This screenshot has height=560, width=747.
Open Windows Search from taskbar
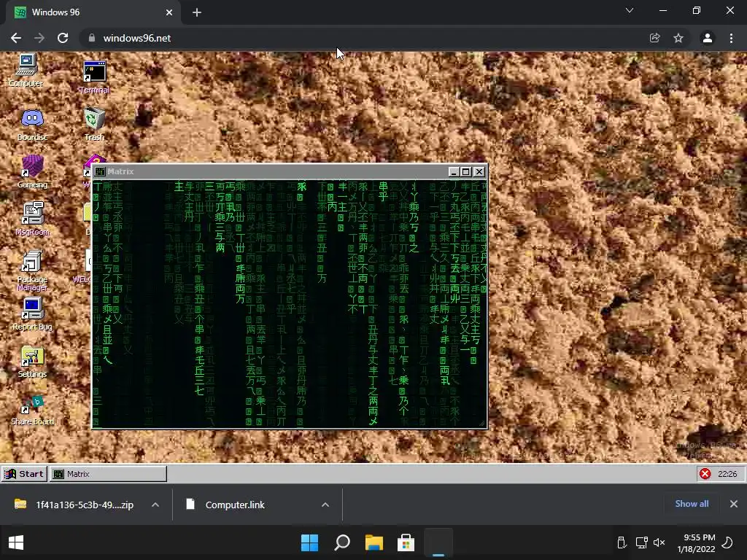click(342, 542)
